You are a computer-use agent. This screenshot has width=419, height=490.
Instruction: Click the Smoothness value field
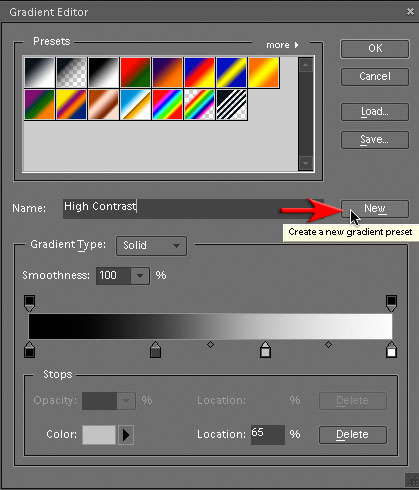click(x=113, y=276)
